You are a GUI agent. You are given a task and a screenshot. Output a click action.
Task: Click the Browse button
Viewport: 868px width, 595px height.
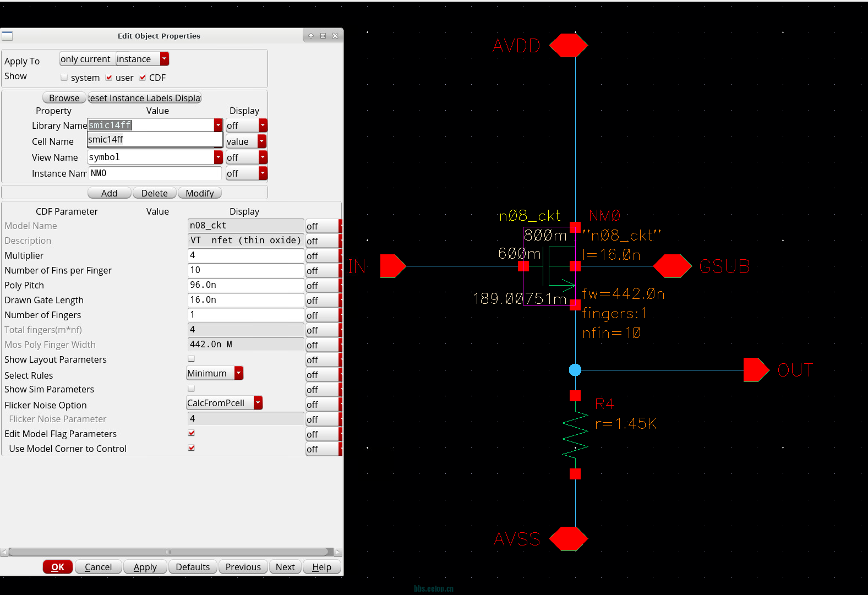(64, 98)
